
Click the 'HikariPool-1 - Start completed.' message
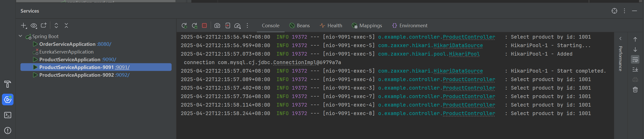click(x=558, y=71)
